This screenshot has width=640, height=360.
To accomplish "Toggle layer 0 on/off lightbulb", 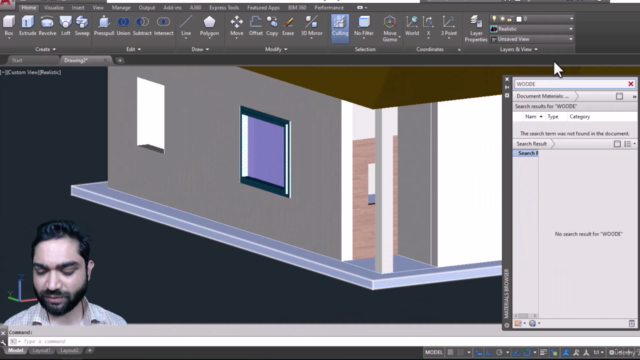I will pos(494,19).
